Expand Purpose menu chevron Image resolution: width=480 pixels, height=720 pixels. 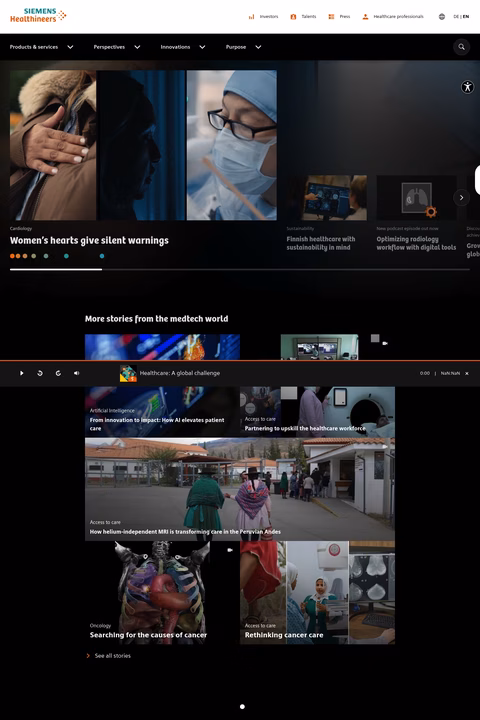258,47
